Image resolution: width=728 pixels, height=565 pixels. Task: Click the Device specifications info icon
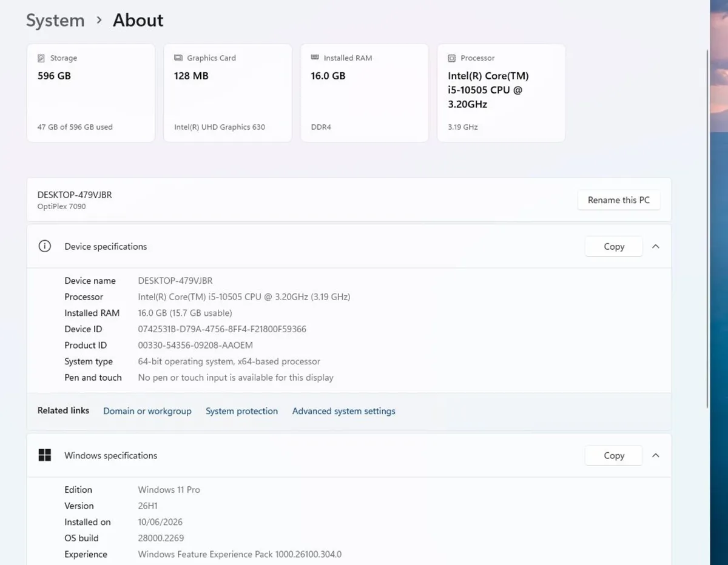[44, 246]
